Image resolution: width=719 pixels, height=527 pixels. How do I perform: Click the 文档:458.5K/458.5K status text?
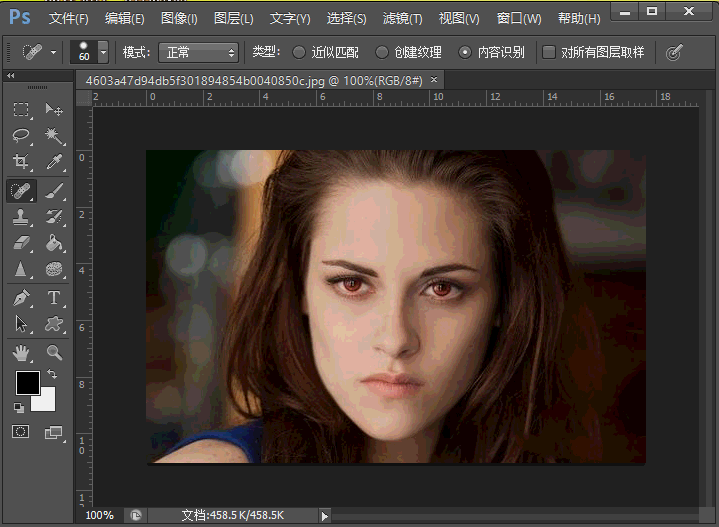click(232, 516)
